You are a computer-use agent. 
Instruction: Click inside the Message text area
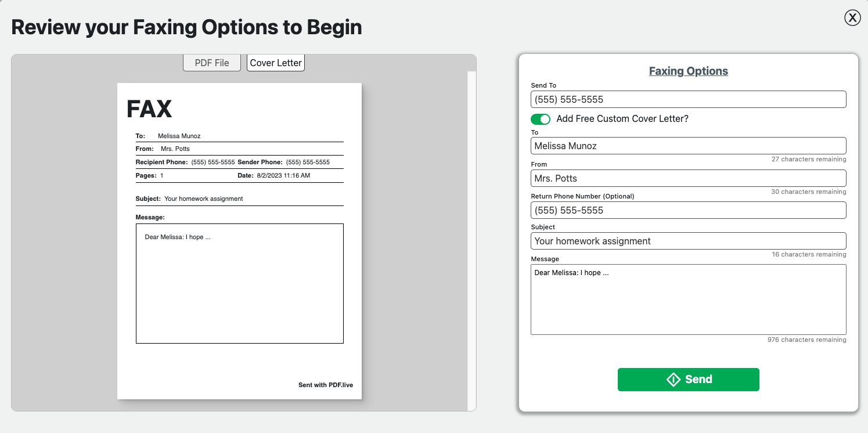tap(688, 300)
